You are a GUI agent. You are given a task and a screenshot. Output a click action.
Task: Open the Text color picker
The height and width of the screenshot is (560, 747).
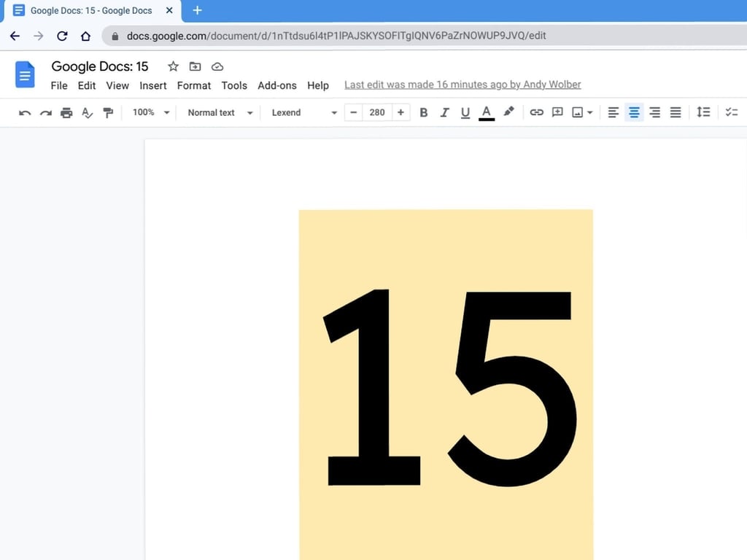pos(487,113)
